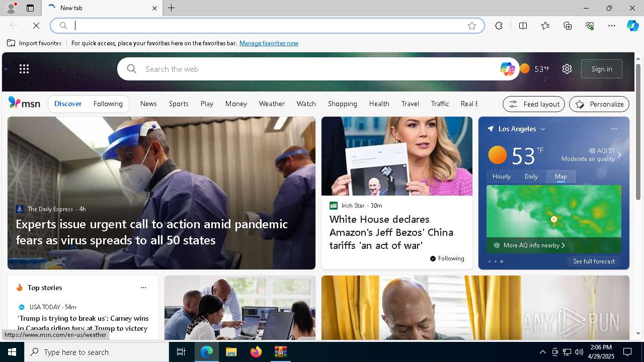Expand the Los Angeles location dropdown
Image resolution: width=644 pixels, height=362 pixels.
543,129
